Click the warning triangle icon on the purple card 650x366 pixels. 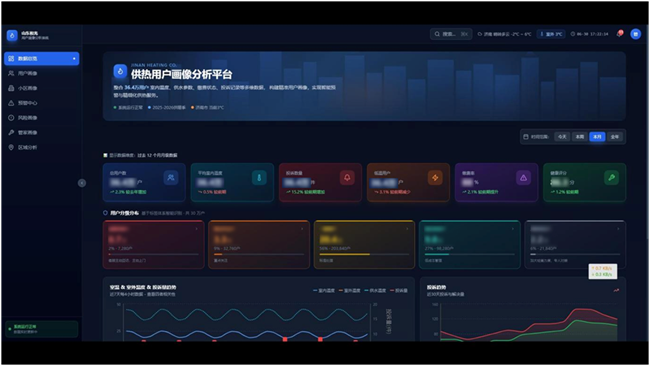[x=523, y=178]
